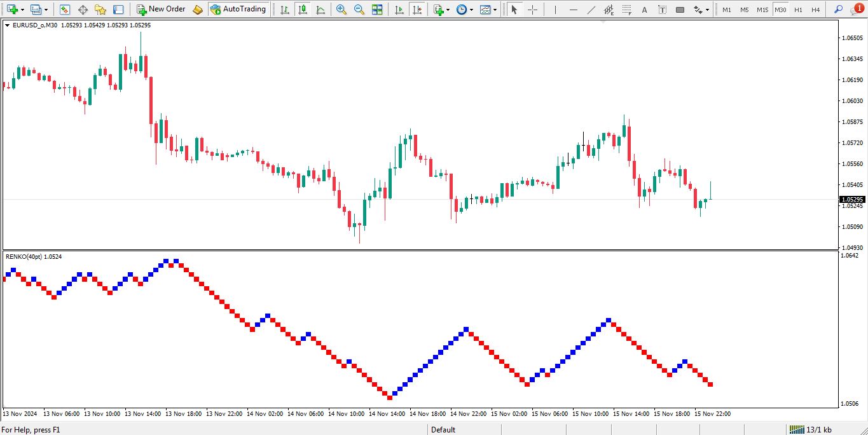This screenshot has height=435, width=868.
Task: Click the EURUSD_o,M30 chart title arrow
Action: (8, 25)
